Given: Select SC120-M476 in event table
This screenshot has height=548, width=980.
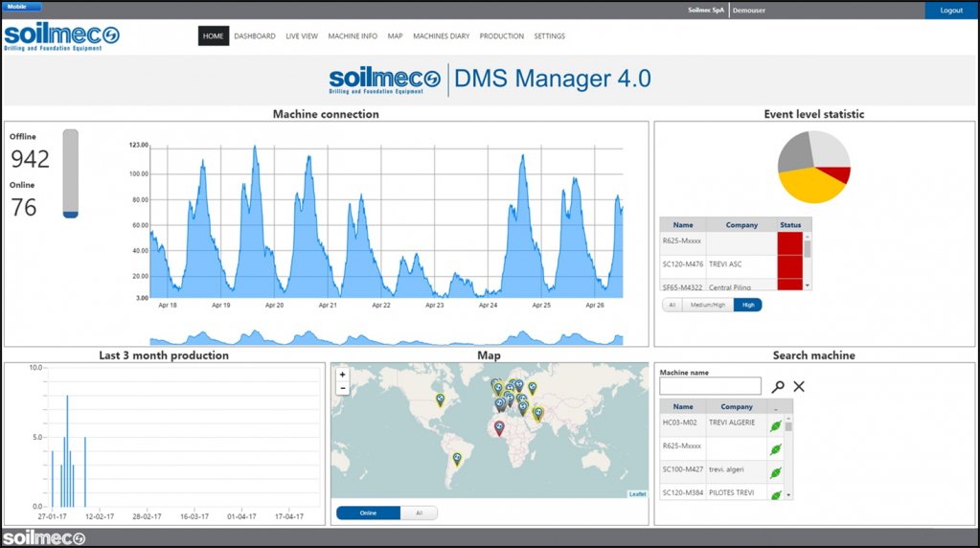Looking at the screenshot, I should click(x=682, y=264).
